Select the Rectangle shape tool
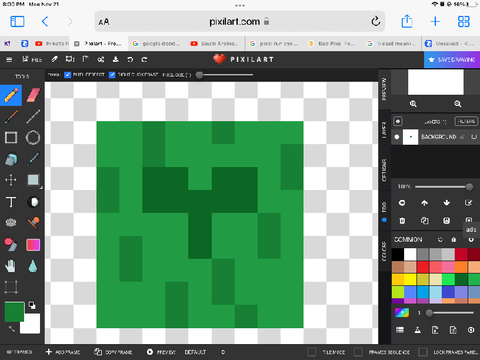 (x=11, y=137)
